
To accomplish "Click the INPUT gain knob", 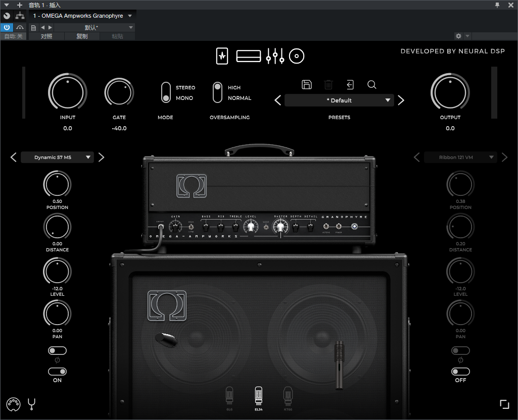I will [x=68, y=93].
